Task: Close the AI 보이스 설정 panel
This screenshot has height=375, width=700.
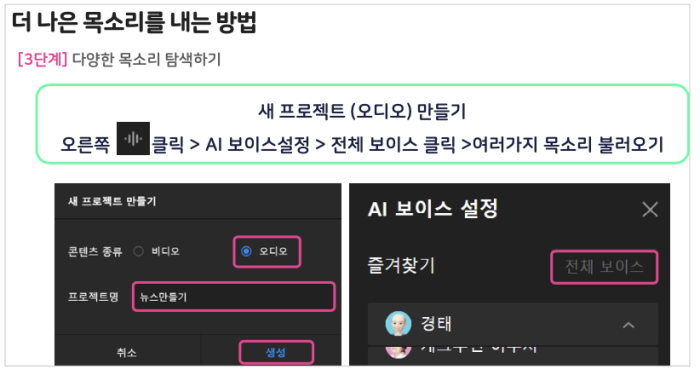Action: pyautogui.click(x=650, y=209)
